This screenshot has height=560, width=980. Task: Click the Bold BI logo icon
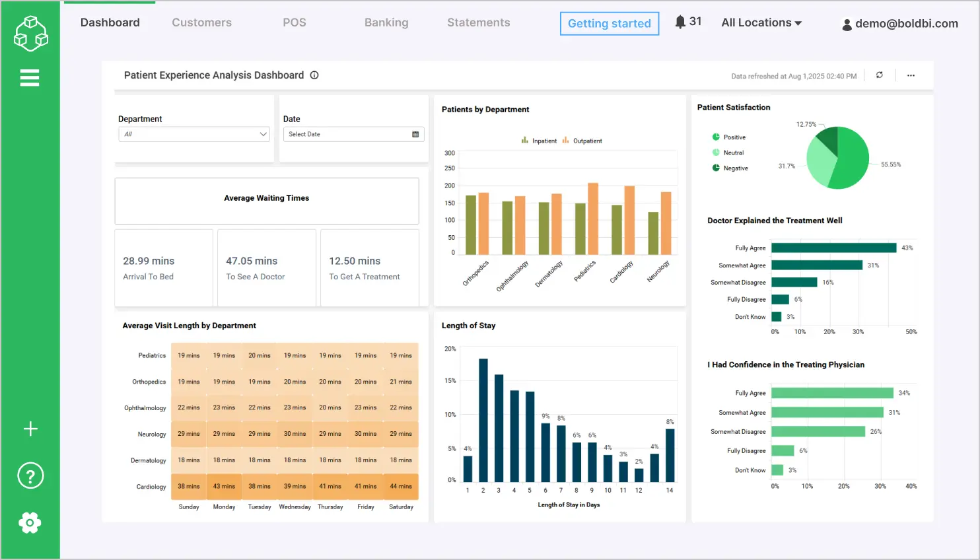coord(30,31)
